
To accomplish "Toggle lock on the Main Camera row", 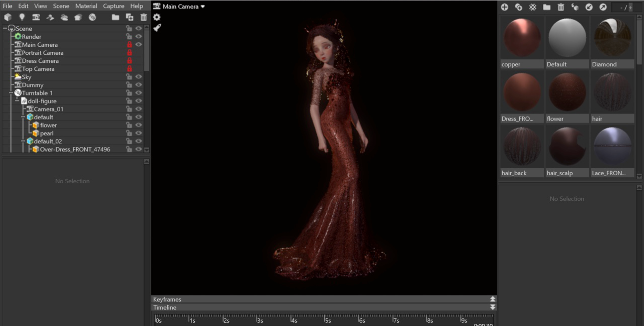I will pos(129,45).
